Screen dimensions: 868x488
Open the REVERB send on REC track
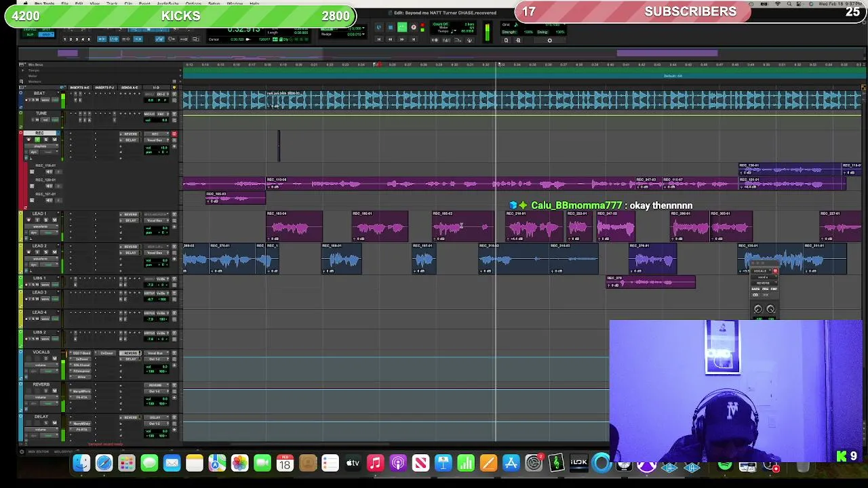[130, 134]
